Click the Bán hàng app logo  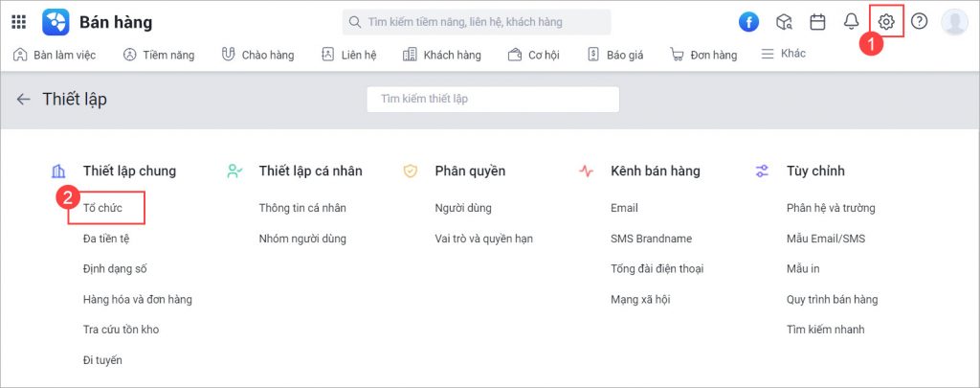coord(56,23)
